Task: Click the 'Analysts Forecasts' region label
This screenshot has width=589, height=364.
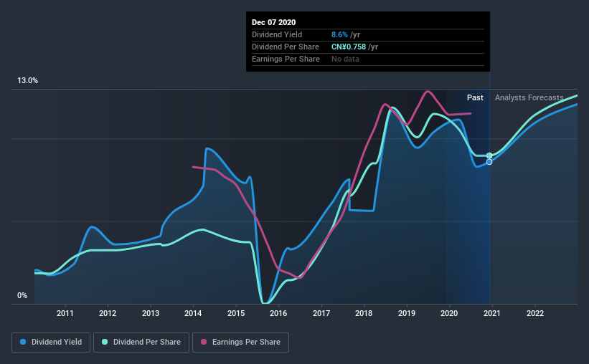Action: tap(529, 97)
